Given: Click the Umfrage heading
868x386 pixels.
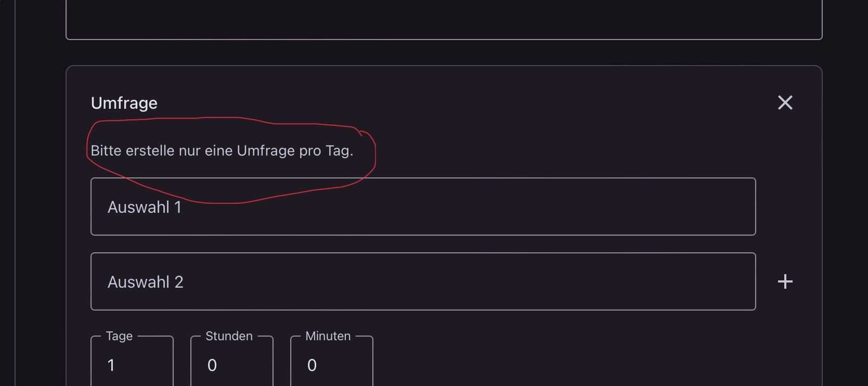Looking at the screenshot, I should [124, 103].
